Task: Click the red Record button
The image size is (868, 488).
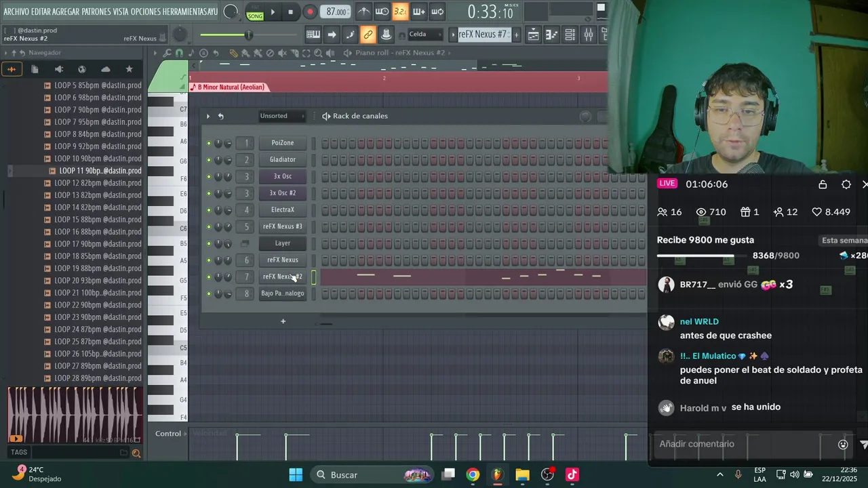Action: pyautogui.click(x=310, y=12)
